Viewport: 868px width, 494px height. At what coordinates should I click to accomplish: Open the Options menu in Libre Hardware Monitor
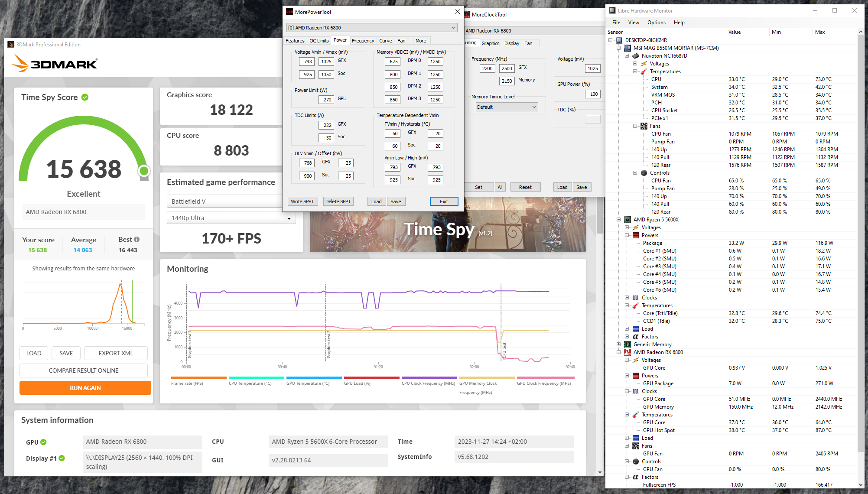click(656, 23)
